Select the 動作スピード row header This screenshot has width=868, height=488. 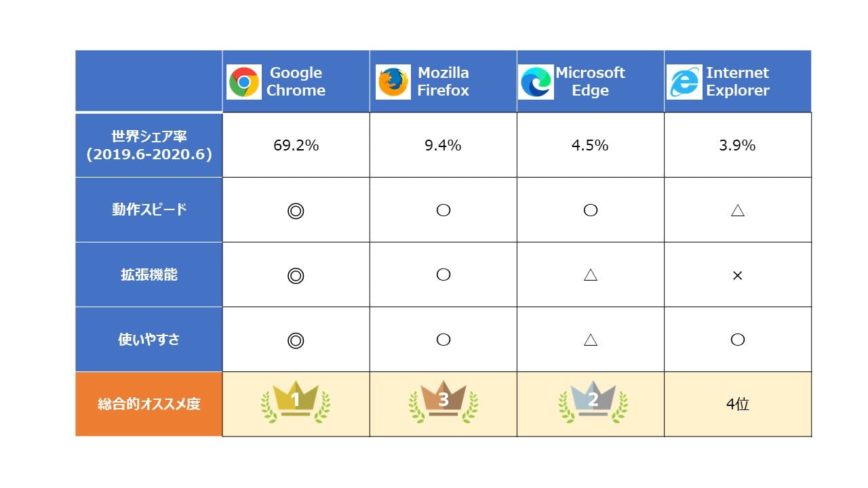(x=149, y=209)
